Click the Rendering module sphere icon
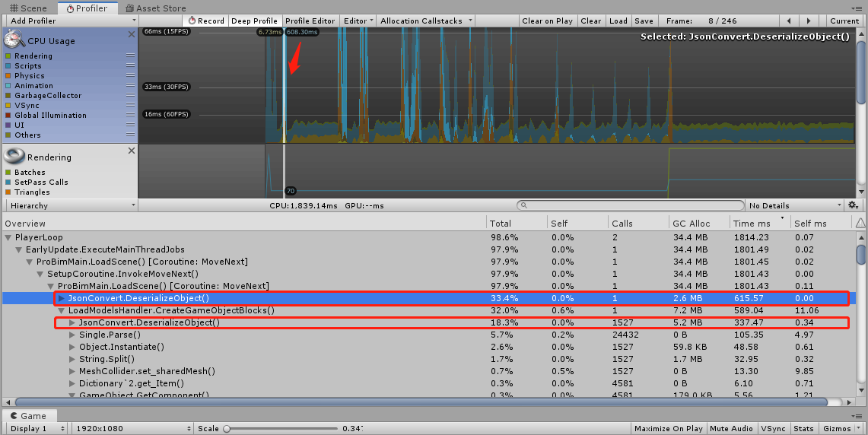This screenshot has height=435, width=868. tap(14, 156)
